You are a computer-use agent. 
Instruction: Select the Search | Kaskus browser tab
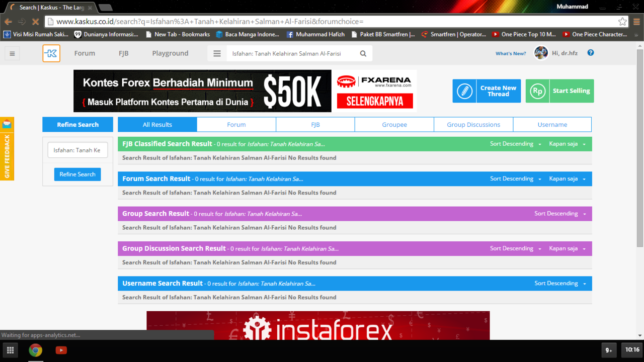50,8
